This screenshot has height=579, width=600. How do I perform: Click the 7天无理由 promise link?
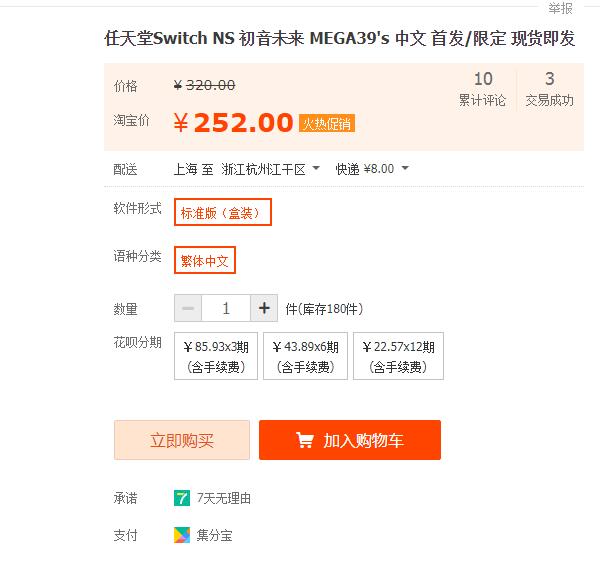pos(224,498)
